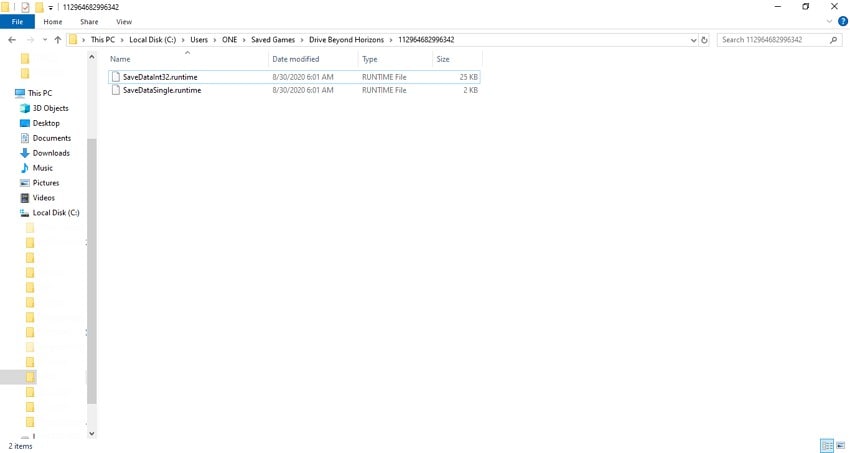This screenshot has width=850, height=453.
Task: Switch to large icons view layout
Action: coord(840,445)
